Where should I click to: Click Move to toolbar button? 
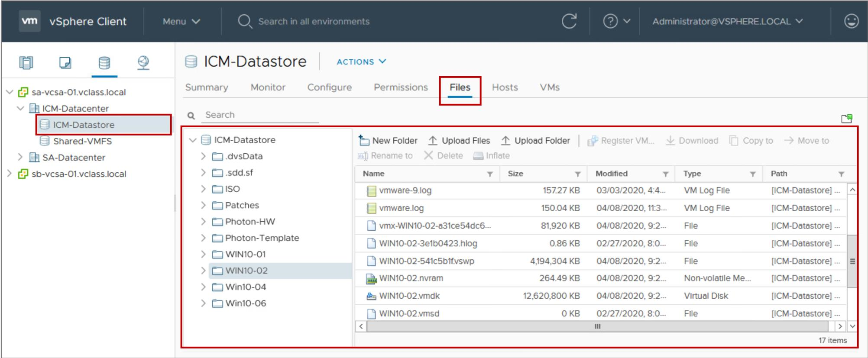pos(806,141)
